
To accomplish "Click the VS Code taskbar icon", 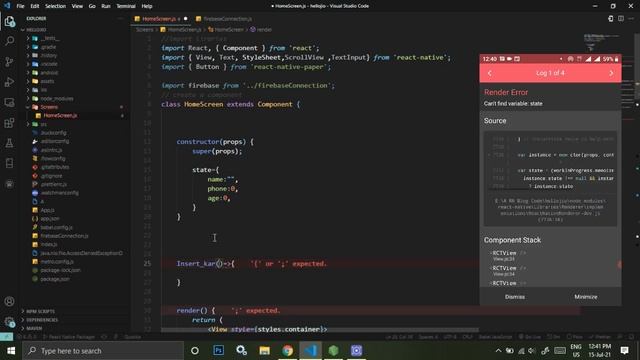I will tap(310, 350).
